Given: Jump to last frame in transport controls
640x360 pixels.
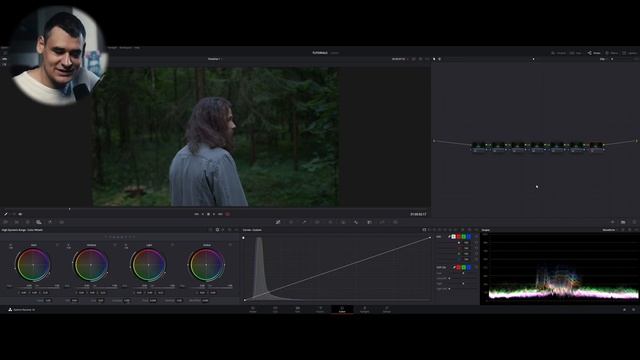Looking at the screenshot, I should [x=220, y=214].
